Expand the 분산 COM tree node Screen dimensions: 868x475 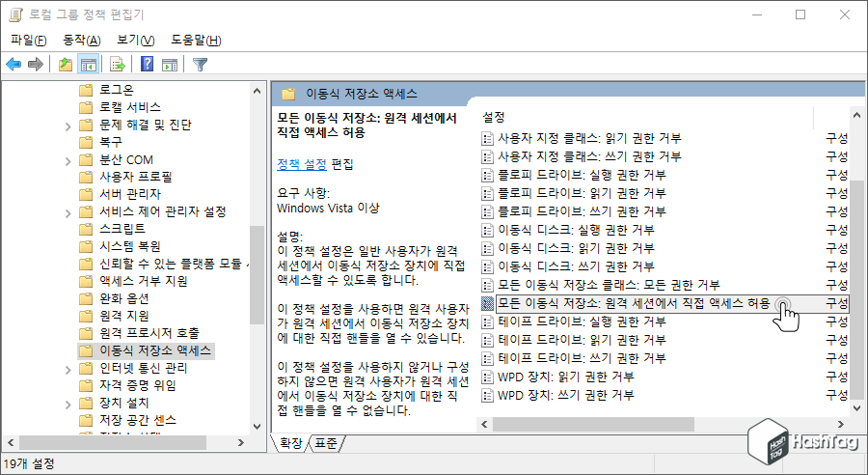coord(68,162)
